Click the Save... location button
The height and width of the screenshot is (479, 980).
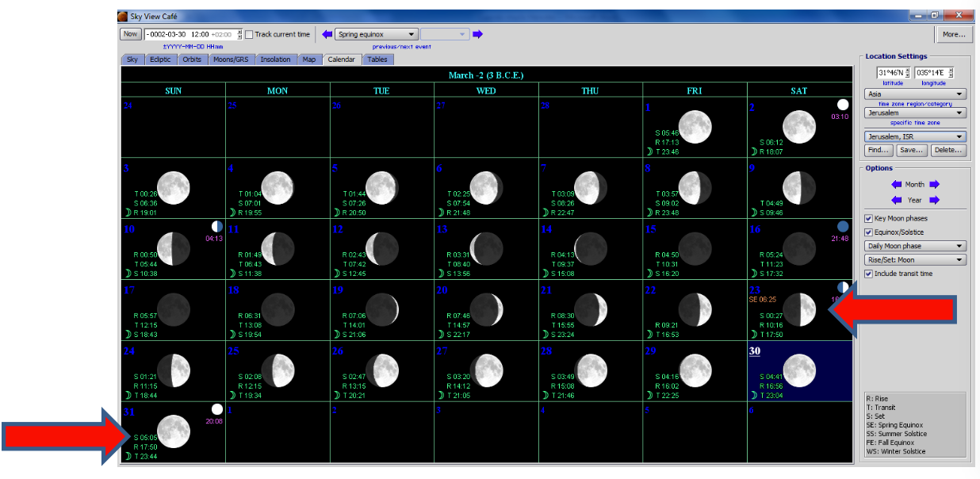pos(910,150)
